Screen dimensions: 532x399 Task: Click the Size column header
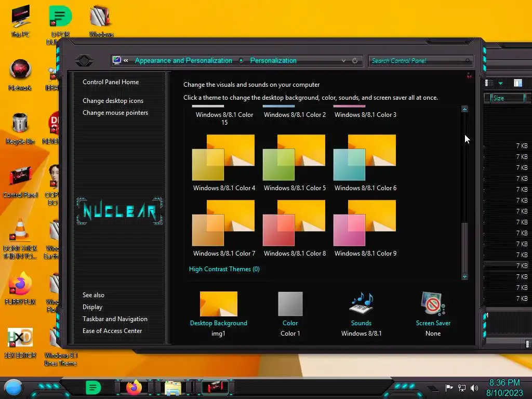(507, 98)
